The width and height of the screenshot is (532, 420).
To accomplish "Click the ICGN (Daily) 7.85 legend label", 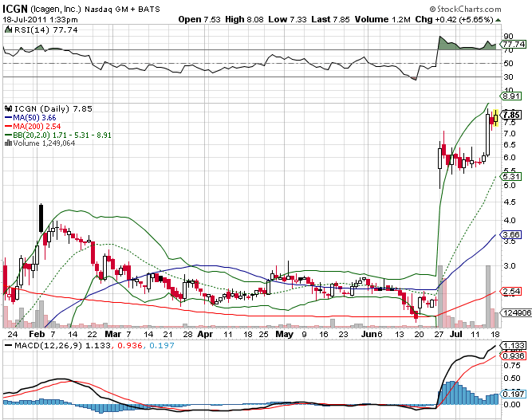I will click(x=53, y=109).
